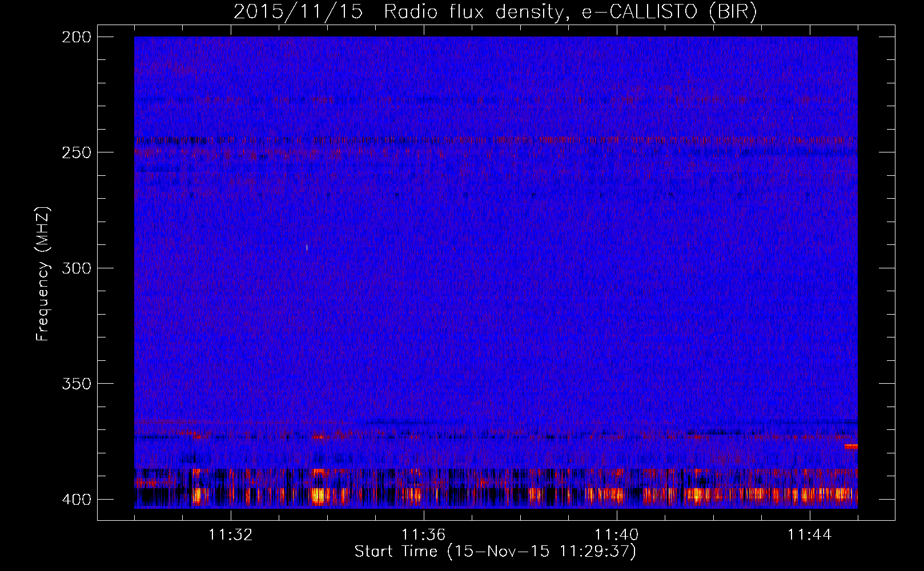Click the plot title '2015/11/15 Radio flux density, e-CALLISTO (BIR)'
Screen dimensions: 924x571
tap(495, 12)
